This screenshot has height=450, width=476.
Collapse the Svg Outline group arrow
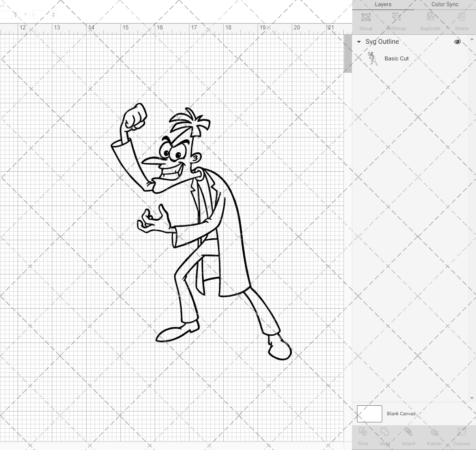point(359,42)
